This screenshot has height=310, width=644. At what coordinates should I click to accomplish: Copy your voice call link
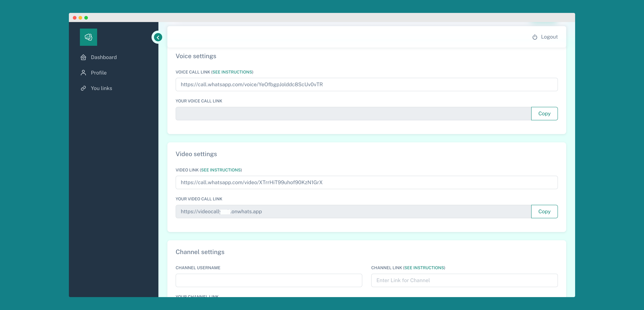click(x=544, y=114)
